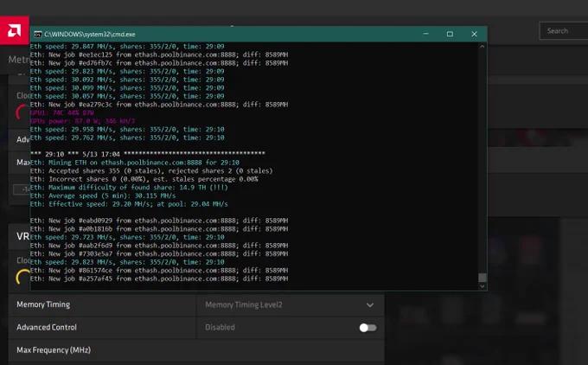
Task: Click the Advanced Control label
Action: point(47,327)
